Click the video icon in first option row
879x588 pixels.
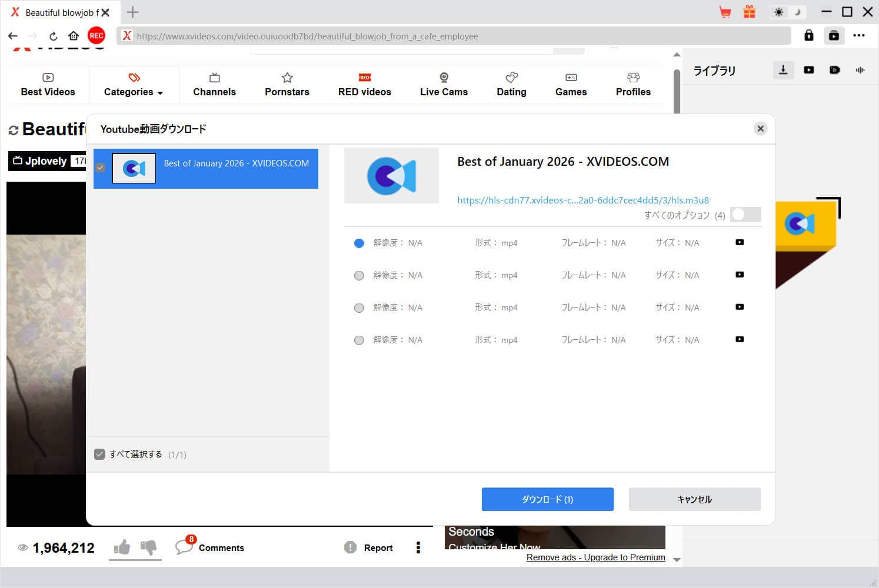coord(740,242)
